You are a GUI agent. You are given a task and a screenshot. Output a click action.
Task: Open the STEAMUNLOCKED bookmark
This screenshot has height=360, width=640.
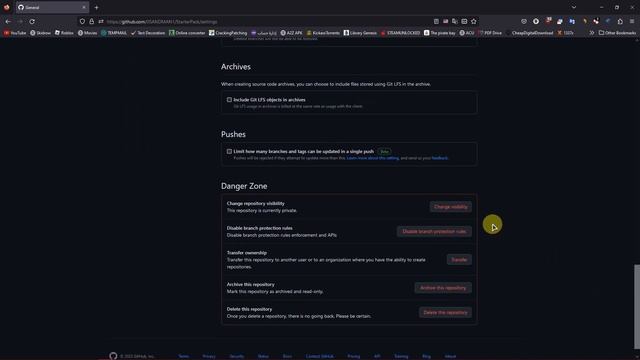pos(400,33)
